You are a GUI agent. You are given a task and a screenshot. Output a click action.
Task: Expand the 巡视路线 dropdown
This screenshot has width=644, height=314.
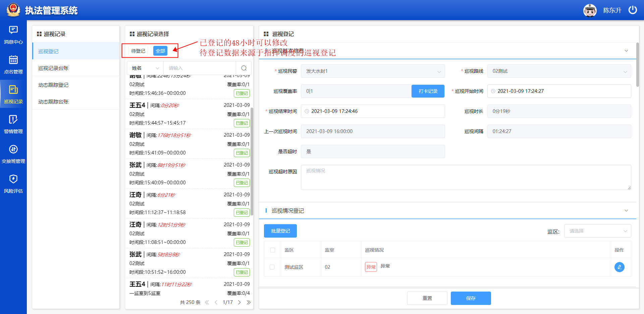[559, 71]
